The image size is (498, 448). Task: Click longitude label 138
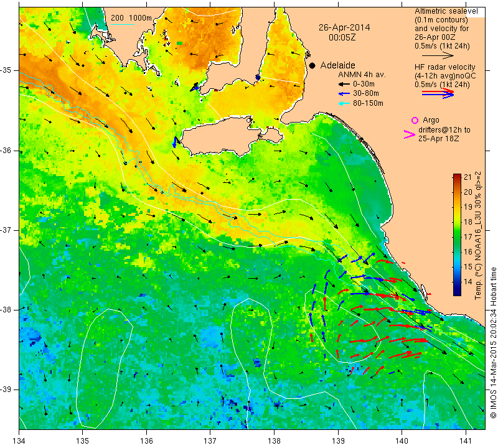pyautogui.click(x=274, y=441)
